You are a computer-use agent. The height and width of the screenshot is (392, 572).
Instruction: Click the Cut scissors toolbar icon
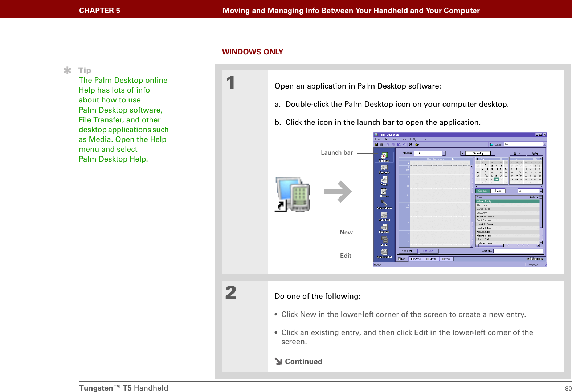(388, 144)
